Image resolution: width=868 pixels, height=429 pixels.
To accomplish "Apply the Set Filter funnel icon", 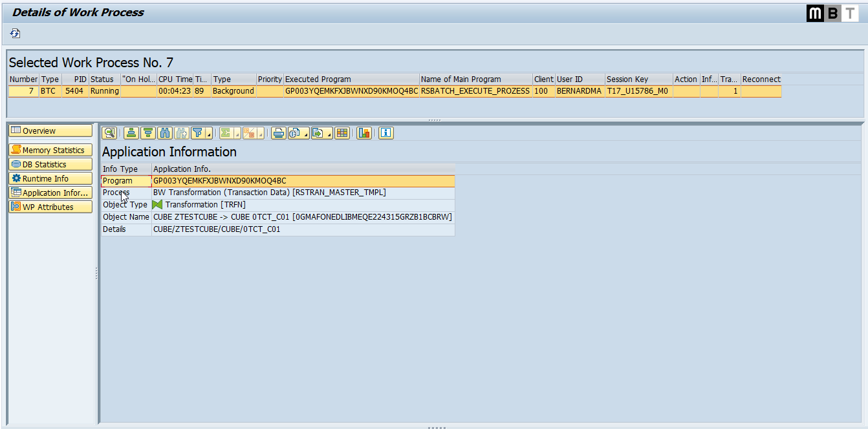I will [197, 133].
